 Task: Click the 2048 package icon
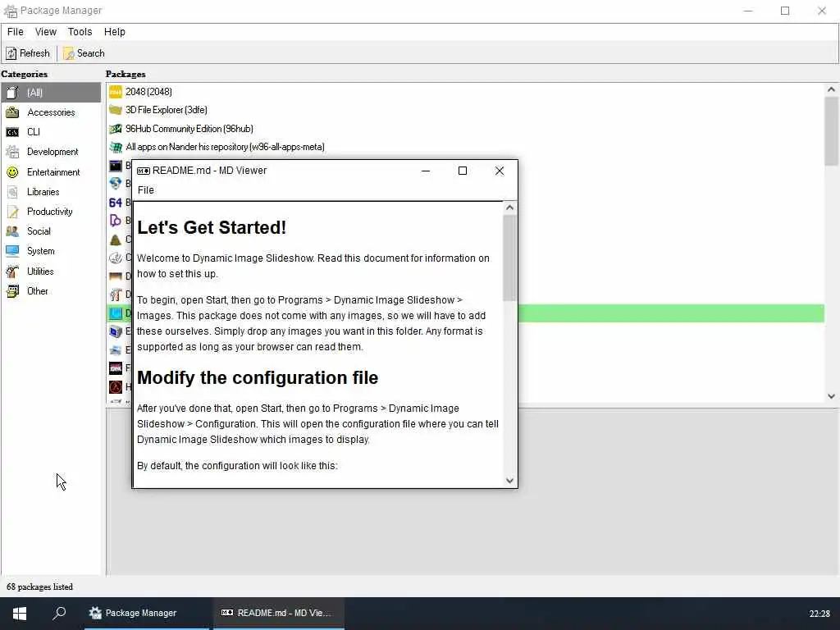[116, 92]
